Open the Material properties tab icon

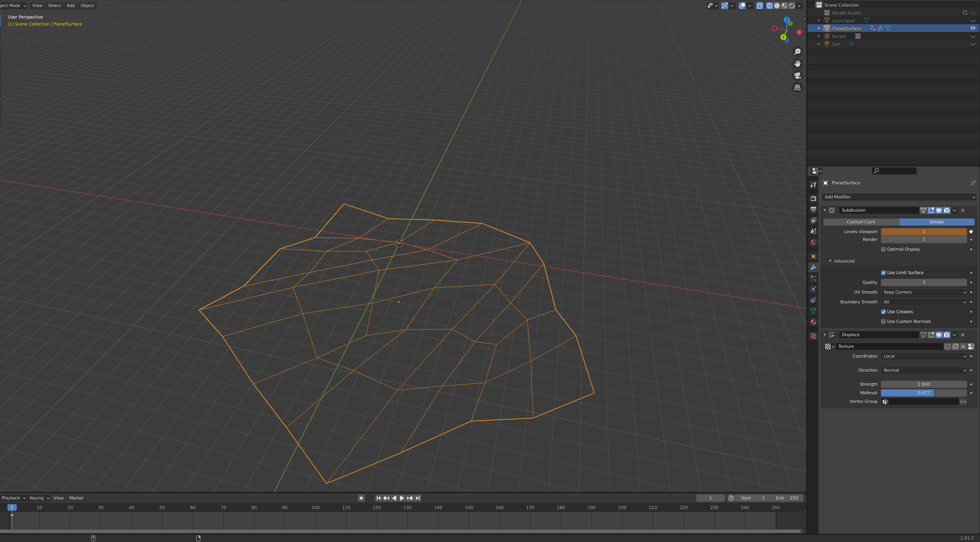(813, 322)
